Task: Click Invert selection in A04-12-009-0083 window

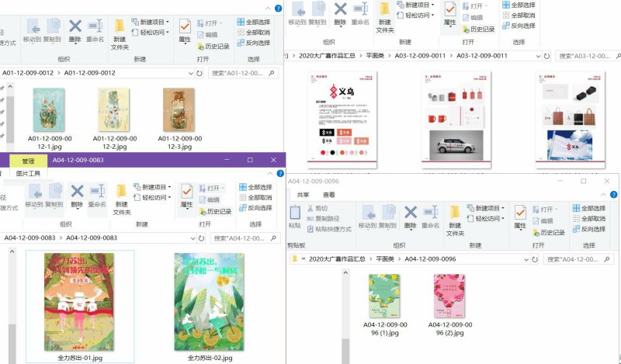Action: (255, 207)
